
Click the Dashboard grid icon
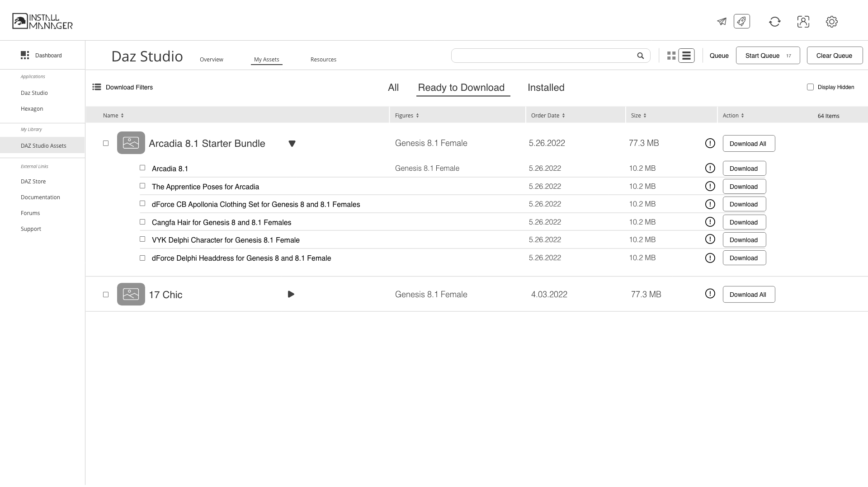tap(25, 55)
